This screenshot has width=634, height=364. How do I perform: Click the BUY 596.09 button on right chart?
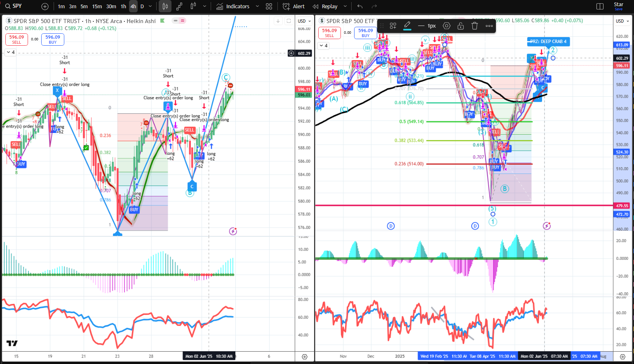click(x=365, y=33)
